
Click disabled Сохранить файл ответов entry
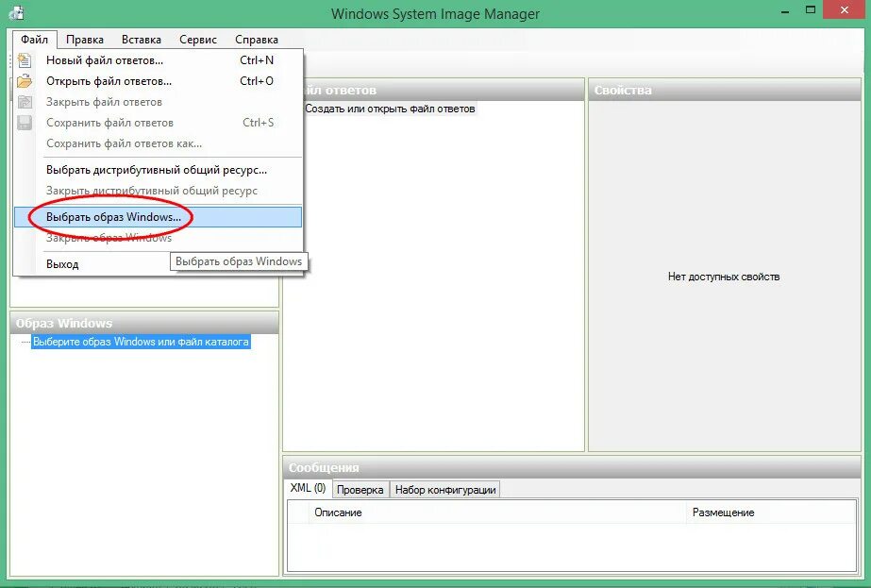(159, 123)
